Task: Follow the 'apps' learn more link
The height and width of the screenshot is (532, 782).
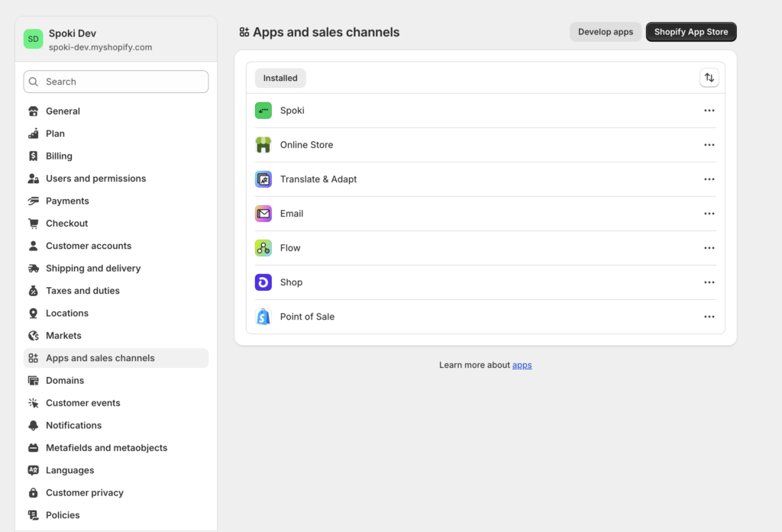Action: point(522,365)
